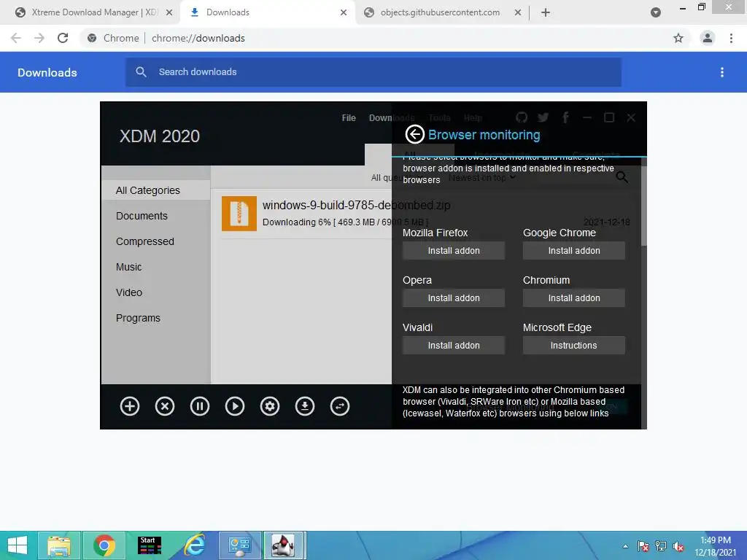Open Instructions for Microsoft Edge
747x560 pixels.
coord(574,345)
